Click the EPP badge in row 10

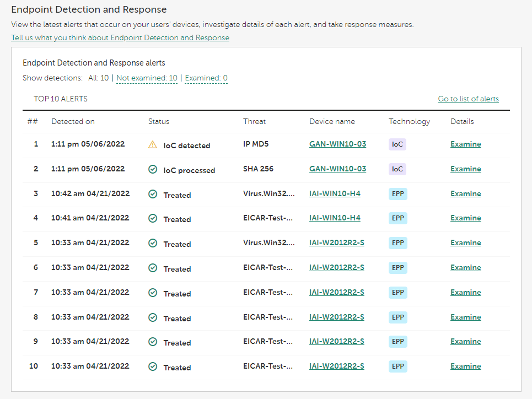397,366
